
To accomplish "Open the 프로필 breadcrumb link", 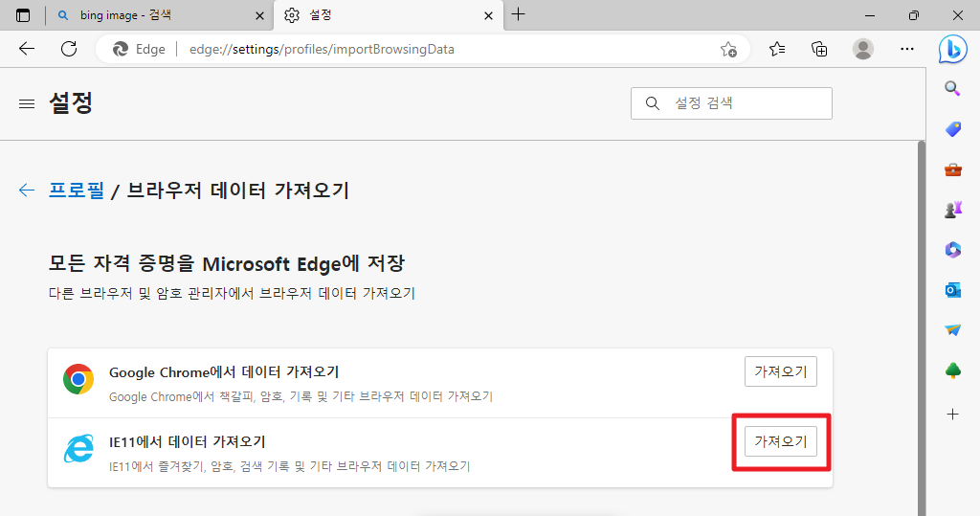I will point(77,191).
